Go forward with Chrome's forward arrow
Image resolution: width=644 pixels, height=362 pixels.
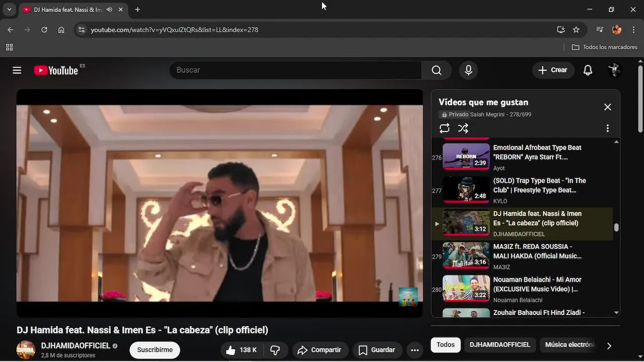[x=27, y=30]
